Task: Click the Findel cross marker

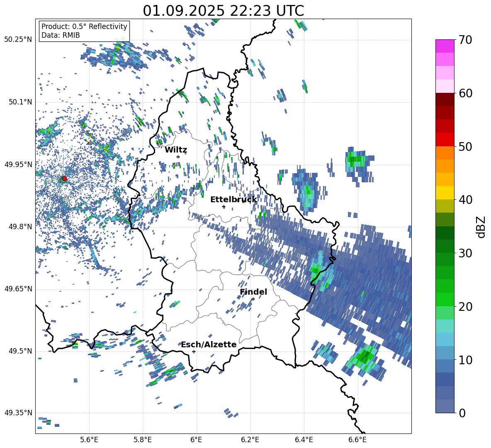Action: (253, 299)
